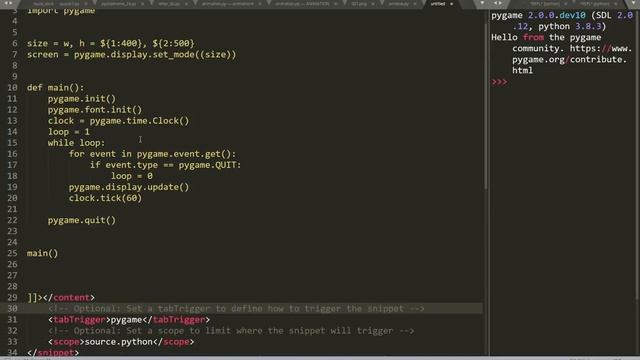Click the 'pygame.display.update()' line
This screenshot has height=360, width=640.
click(x=129, y=187)
